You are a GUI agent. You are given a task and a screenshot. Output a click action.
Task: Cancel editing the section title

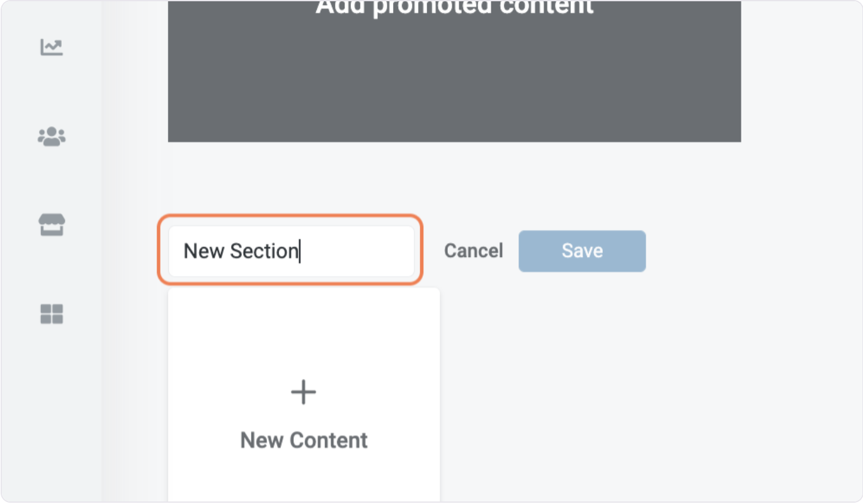(x=473, y=251)
